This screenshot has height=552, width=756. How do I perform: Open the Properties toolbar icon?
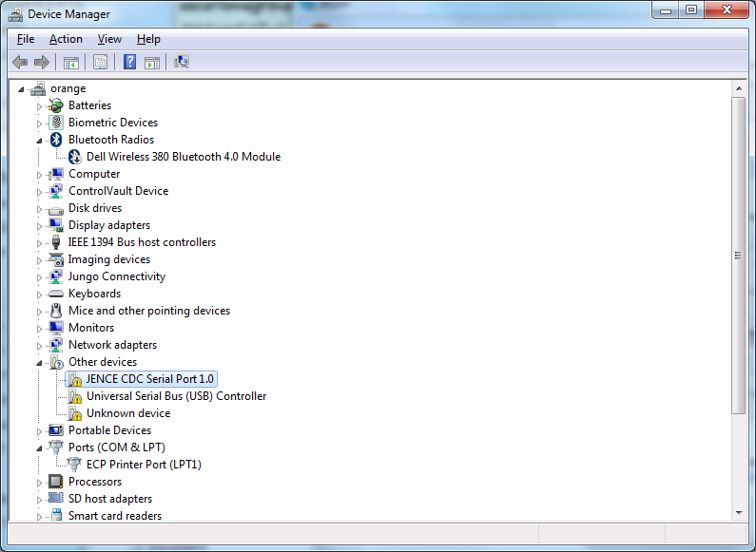point(100,62)
